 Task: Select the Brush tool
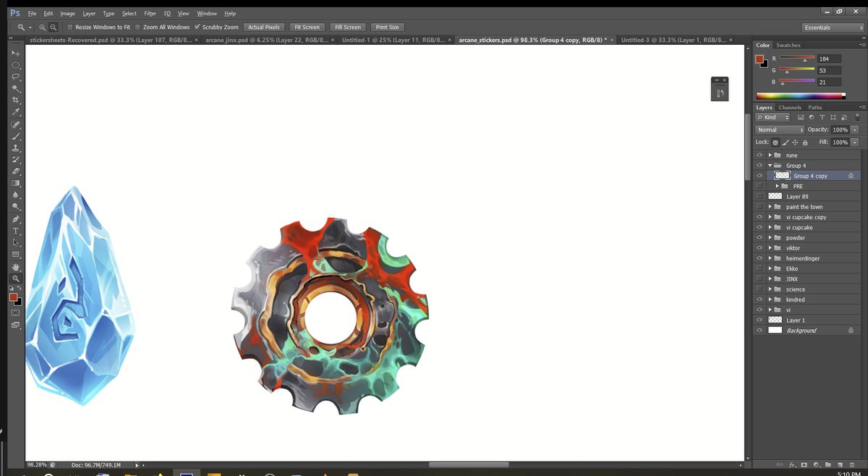pyautogui.click(x=15, y=136)
